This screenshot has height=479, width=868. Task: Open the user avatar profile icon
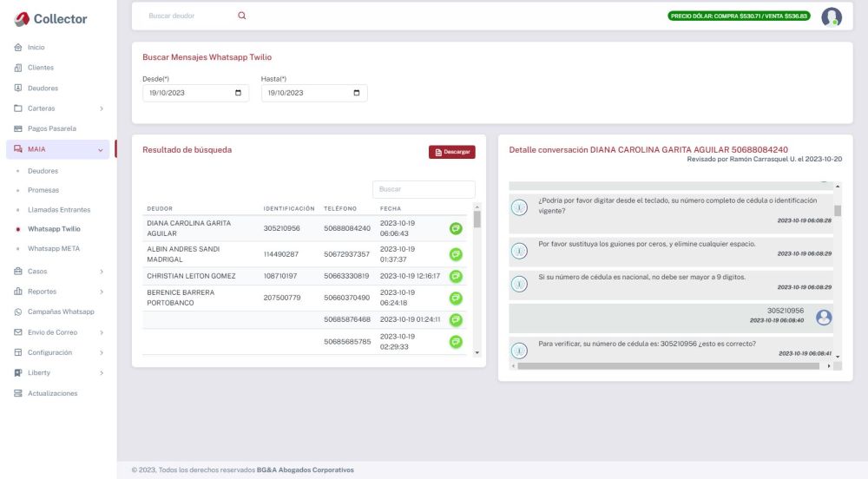pyautogui.click(x=832, y=16)
